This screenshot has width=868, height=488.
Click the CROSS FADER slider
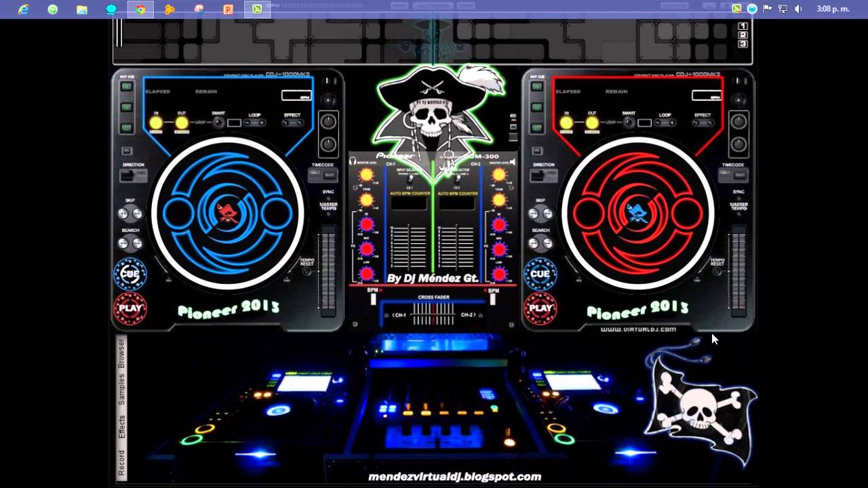[x=433, y=314]
